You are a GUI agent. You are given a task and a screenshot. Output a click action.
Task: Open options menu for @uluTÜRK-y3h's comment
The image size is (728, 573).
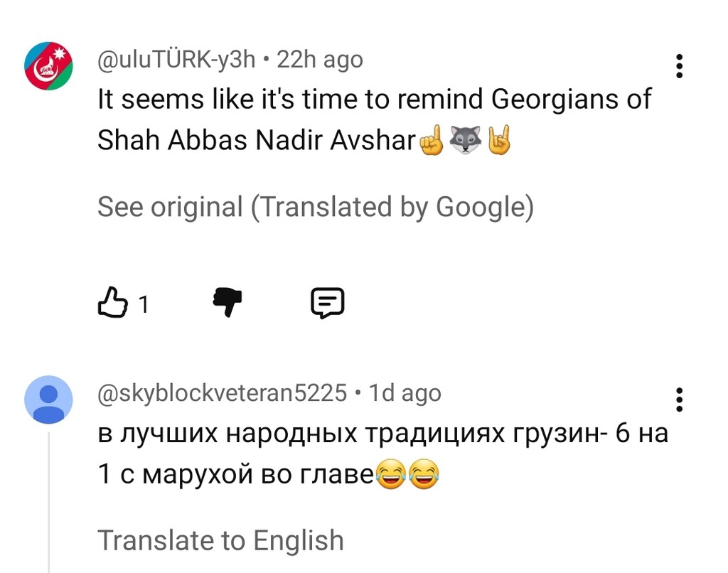[679, 65]
